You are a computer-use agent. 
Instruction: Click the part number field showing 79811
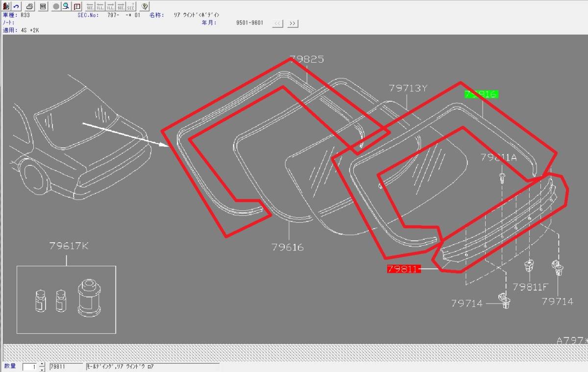(66, 367)
